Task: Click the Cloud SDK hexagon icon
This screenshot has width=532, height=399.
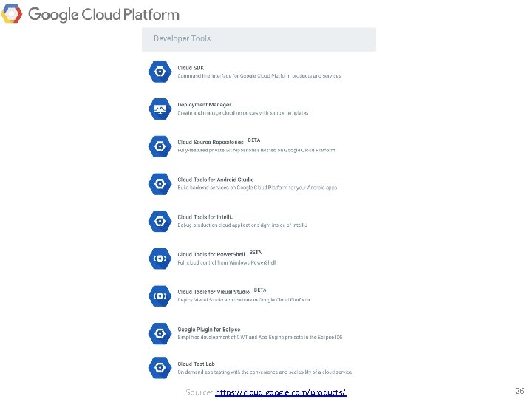Action: (x=160, y=72)
